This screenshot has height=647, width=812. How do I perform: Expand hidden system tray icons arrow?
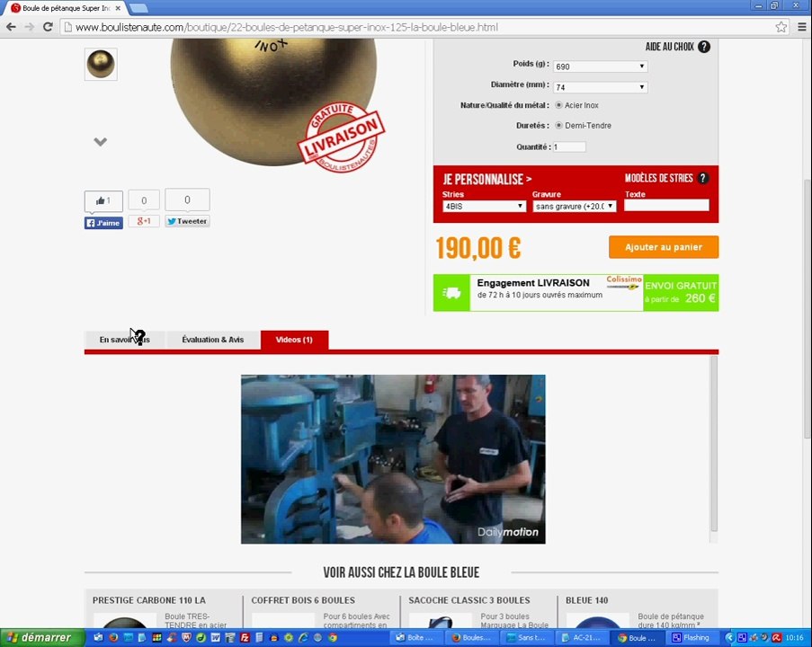730,638
